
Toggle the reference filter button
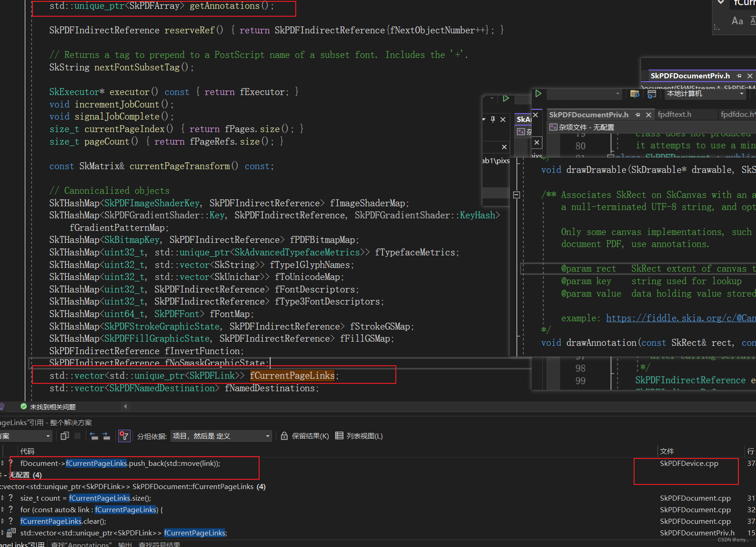[124, 436]
